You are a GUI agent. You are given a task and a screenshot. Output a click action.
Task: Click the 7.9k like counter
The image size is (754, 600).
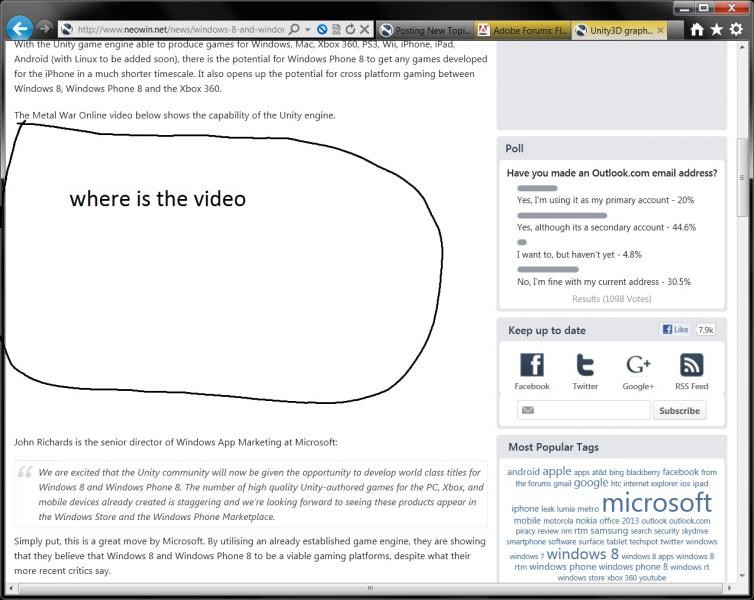pyautogui.click(x=705, y=330)
